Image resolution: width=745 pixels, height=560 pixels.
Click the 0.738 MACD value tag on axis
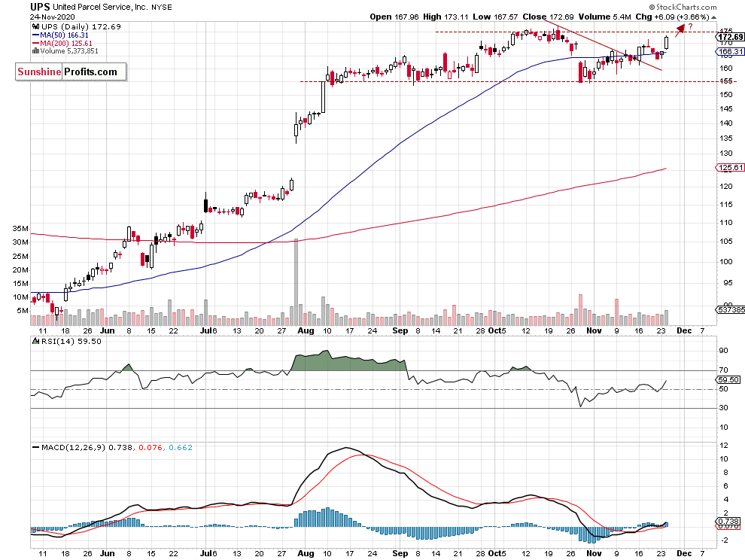coord(728,522)
